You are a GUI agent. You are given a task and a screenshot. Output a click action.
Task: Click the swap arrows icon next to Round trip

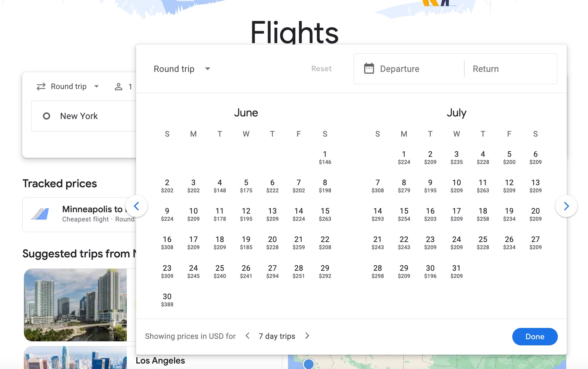tap(40, 86)
